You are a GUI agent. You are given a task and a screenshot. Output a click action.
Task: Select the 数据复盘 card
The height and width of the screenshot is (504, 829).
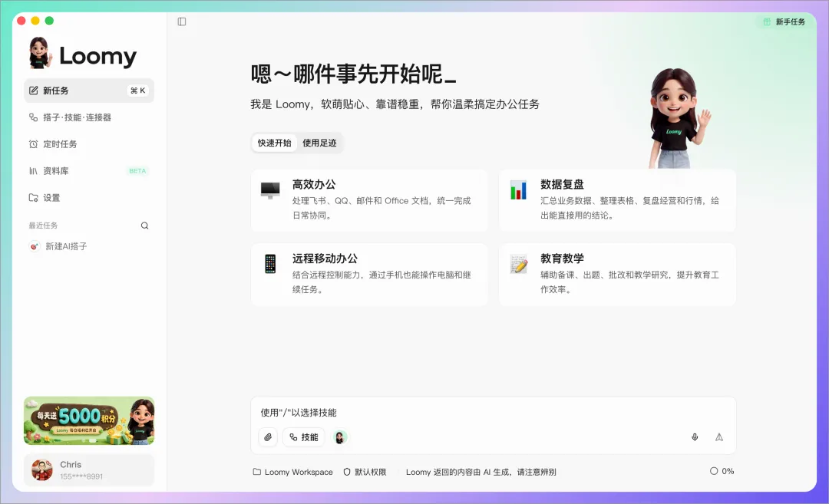click(617, 200)
